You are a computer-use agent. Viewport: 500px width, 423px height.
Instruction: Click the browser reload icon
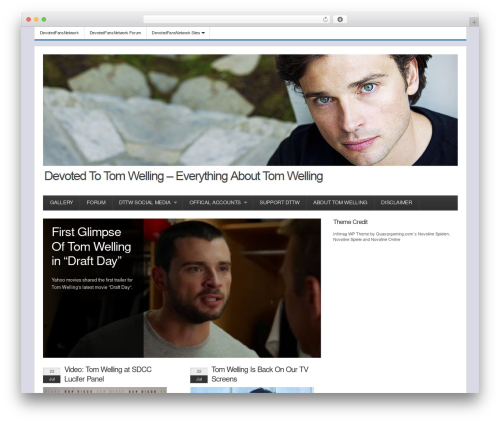(x=325, y=20)
